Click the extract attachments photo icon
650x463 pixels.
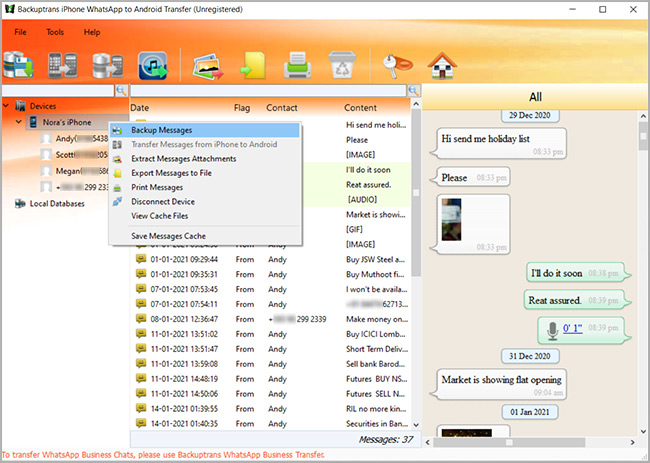208,66
